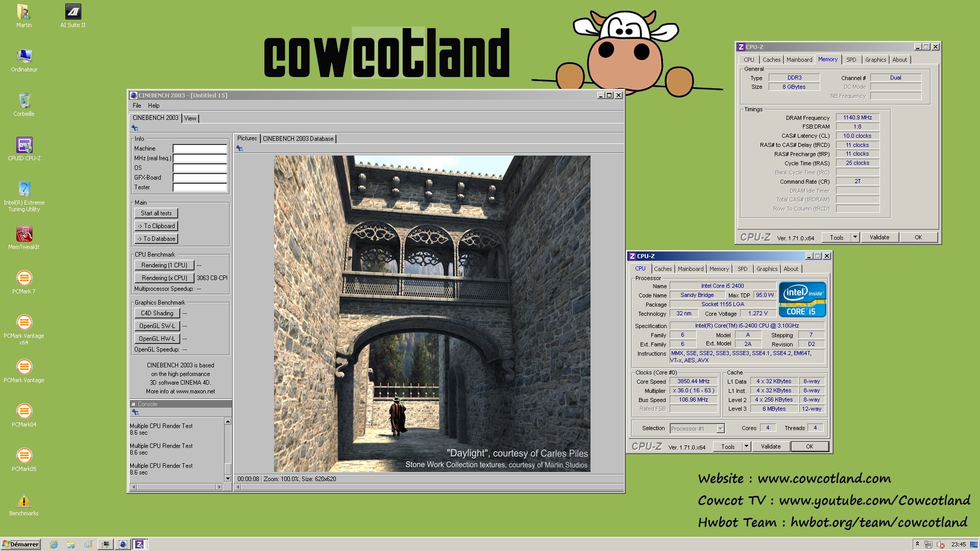Open the Caches tab in the CPU-Z CPU window
Viewport: 980px width, 551px height.
(663, 269)
